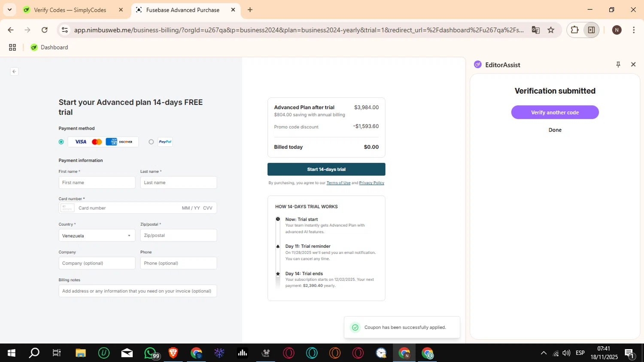Screen dimensions: 644x362
Task: Open site information icon in address bar
Action: pyautogui.click(x=65, y=30)
